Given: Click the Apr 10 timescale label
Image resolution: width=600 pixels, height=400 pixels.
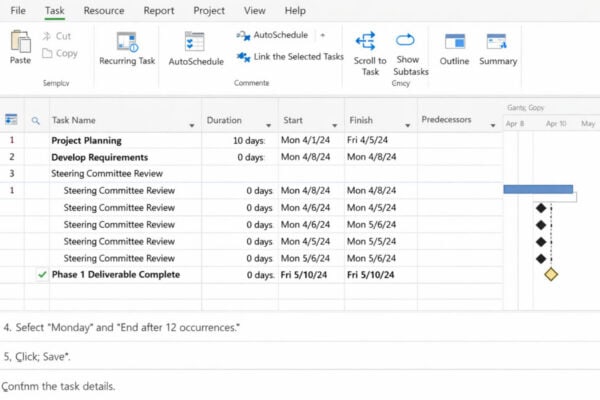Looking at the screenshot, I should point(556,124).
